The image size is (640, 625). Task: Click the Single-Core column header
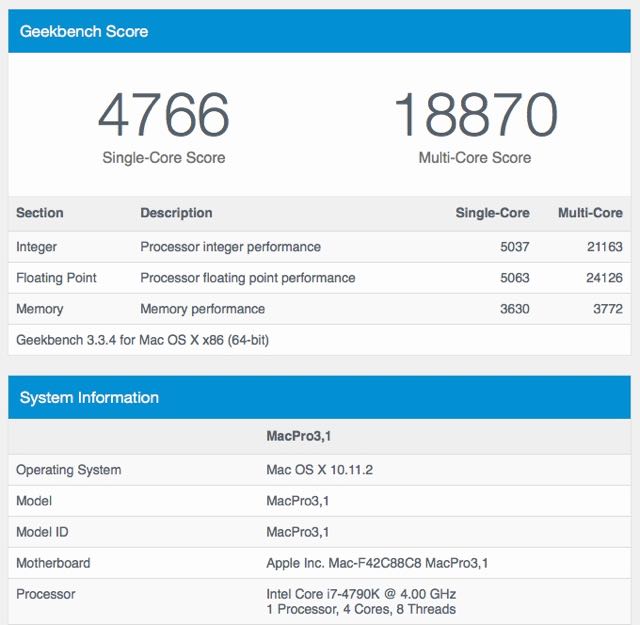click(493, 213)
